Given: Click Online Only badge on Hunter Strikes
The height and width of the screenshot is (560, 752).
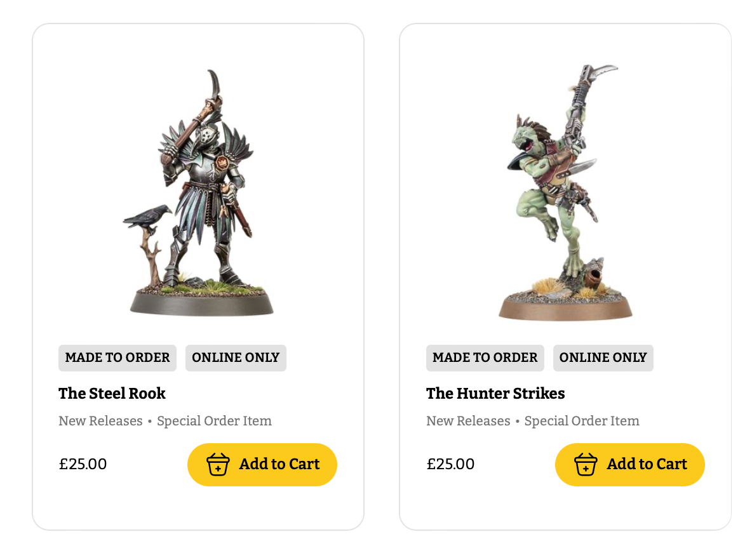Looking at the screenshot, I should point(603,357).
